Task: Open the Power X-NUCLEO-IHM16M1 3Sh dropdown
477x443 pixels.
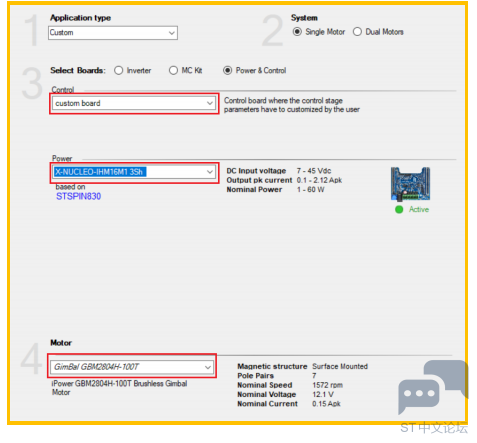Action: [134, 172]
